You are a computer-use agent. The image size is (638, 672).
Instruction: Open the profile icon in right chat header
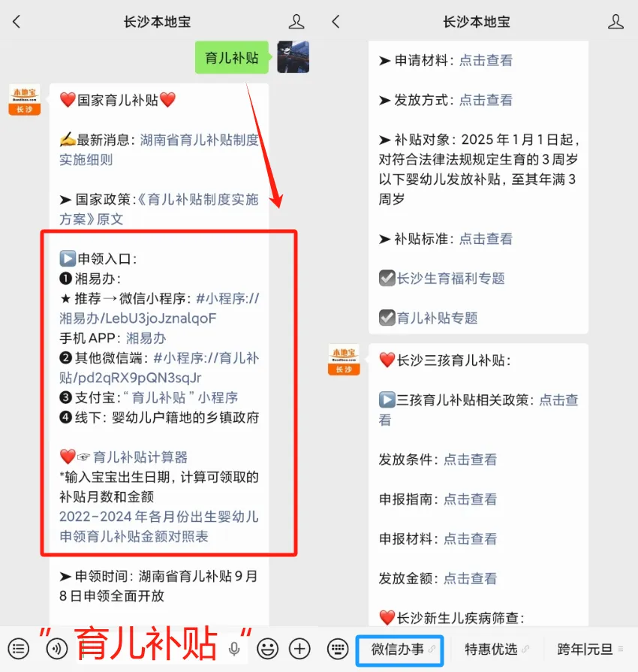pos(615,22)
